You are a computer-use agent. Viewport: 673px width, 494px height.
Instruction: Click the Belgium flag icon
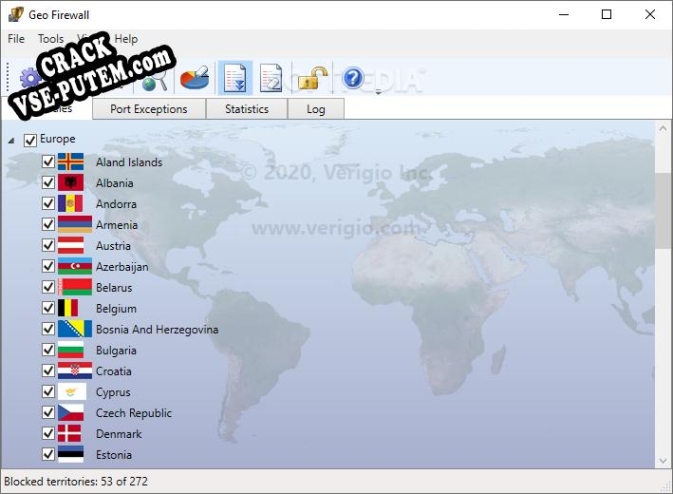pyautogui.click(x=68, y=308)
